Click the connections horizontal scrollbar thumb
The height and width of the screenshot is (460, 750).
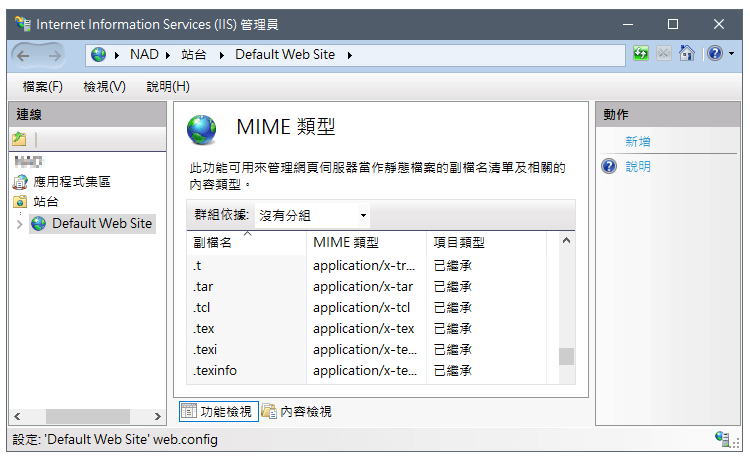[x=88, y=416]
